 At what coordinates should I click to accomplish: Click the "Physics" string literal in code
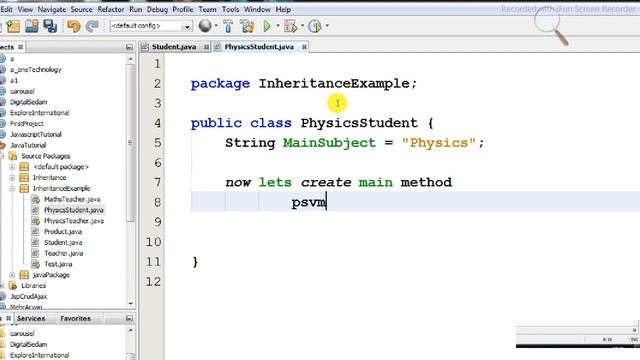tap(439, 143)
